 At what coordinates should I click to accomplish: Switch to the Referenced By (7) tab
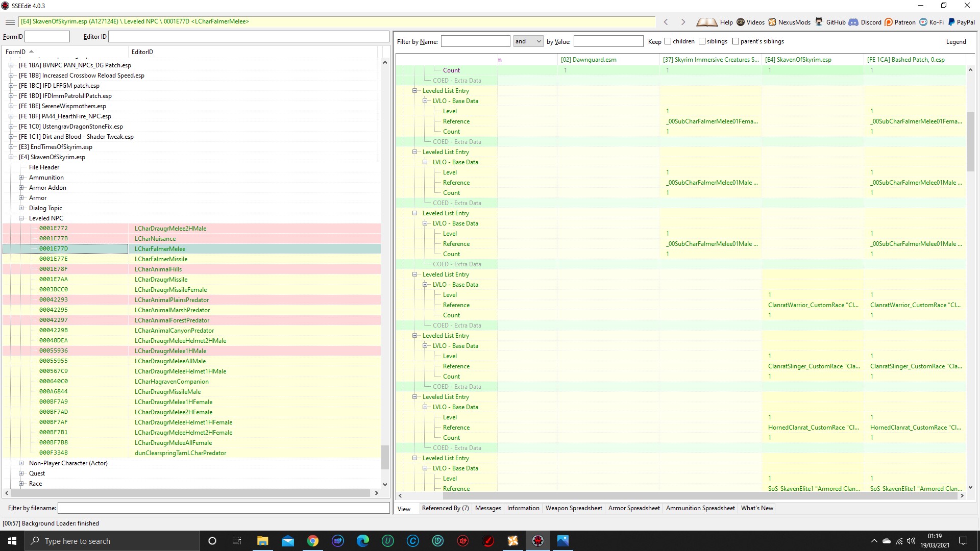445,508
